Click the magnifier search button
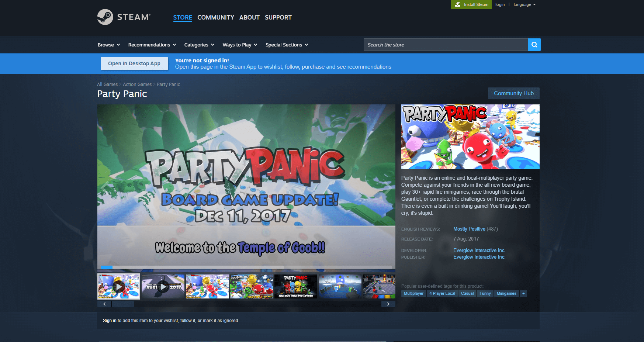This screenshot has height=342, width=644. point(534,45)
